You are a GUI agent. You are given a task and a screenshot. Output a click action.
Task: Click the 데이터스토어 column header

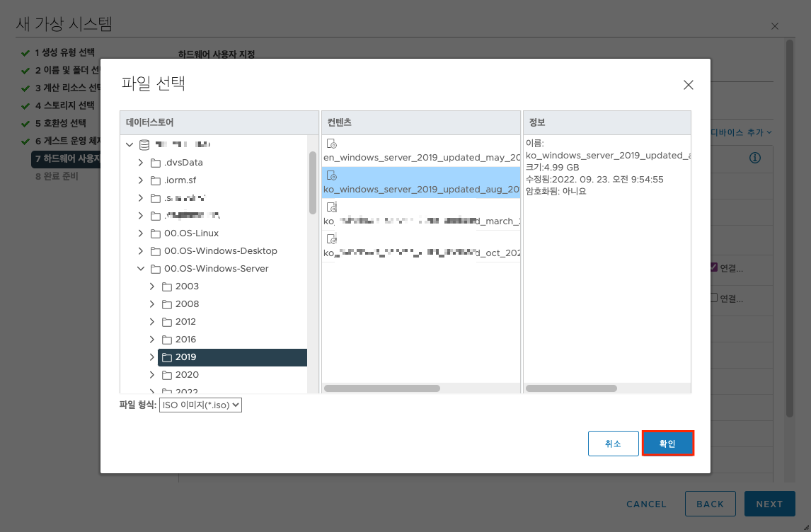click(219, 122)
